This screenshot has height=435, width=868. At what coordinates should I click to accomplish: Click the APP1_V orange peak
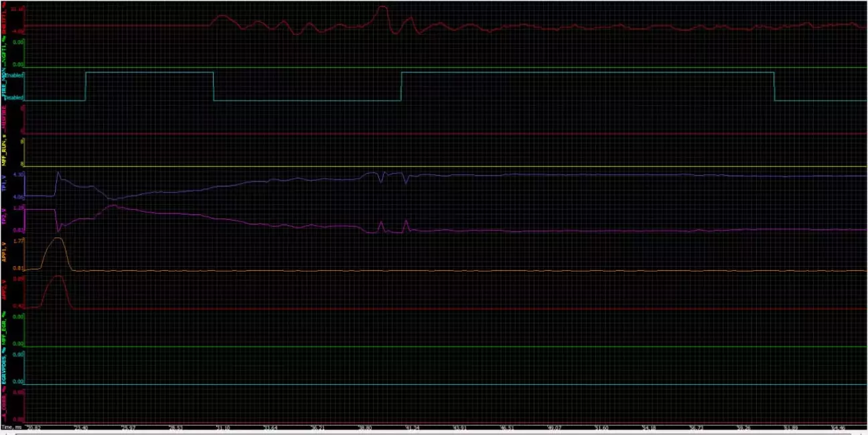(x=58, y=239)
